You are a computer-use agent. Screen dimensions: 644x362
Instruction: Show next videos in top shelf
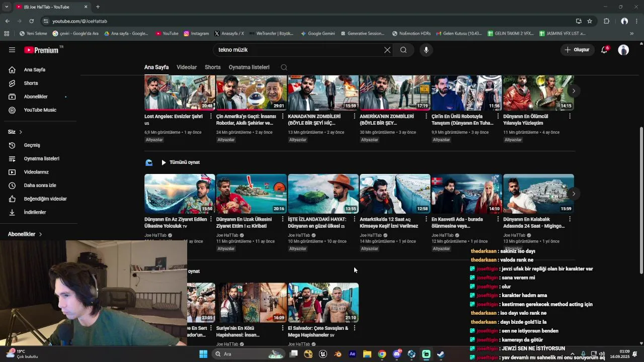point(574,90)
